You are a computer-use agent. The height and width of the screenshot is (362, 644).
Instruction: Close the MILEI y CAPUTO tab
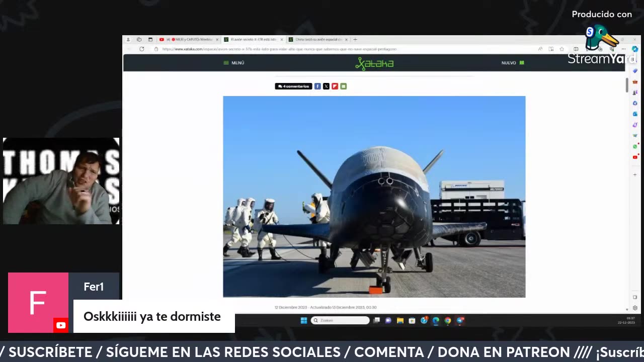pyautogui.click(x=217, y=39)
